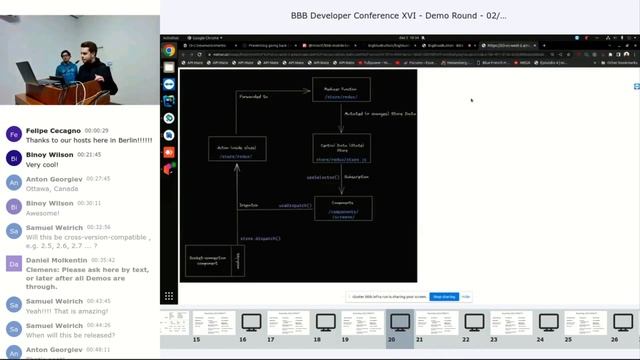Click Daniel Molkentin's square avatar
Viewport: 640px width, 360px height.
point(14,264)
